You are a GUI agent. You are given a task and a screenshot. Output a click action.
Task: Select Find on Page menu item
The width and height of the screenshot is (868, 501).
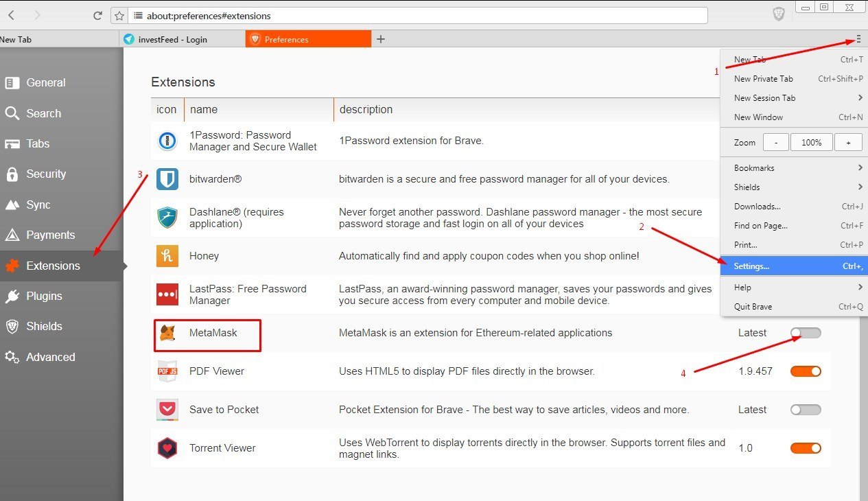(x=794, y=226)
